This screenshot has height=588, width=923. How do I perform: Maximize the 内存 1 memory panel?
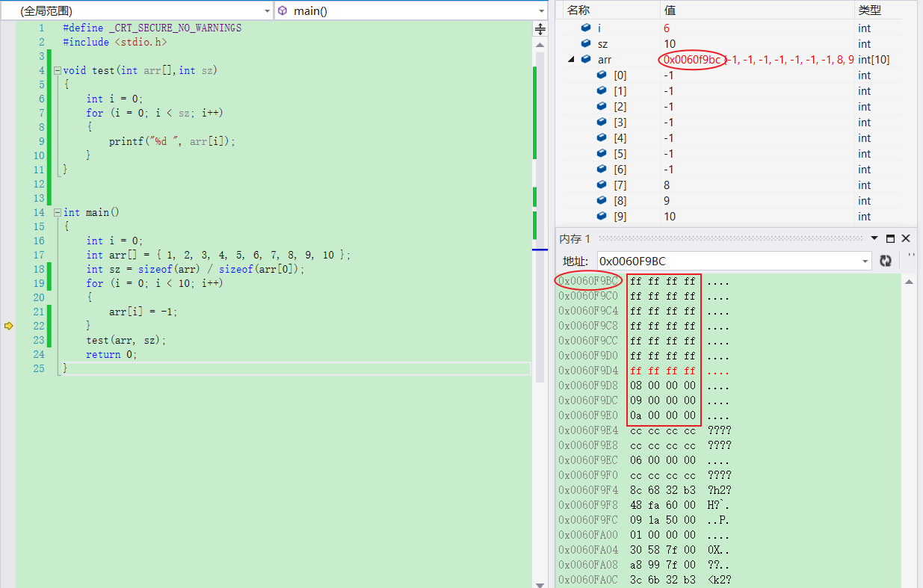(890, 238)
